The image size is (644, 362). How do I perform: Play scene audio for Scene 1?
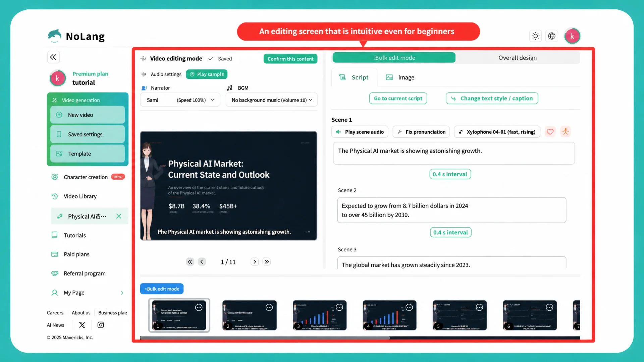pyautogui.click(x=360, y=132)
